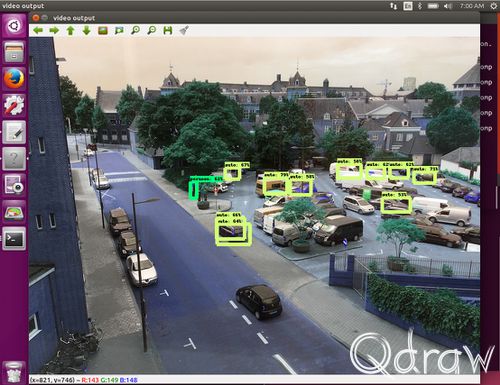
Task: Open the image viewer launcher icon
Action: tap(14, 212)
